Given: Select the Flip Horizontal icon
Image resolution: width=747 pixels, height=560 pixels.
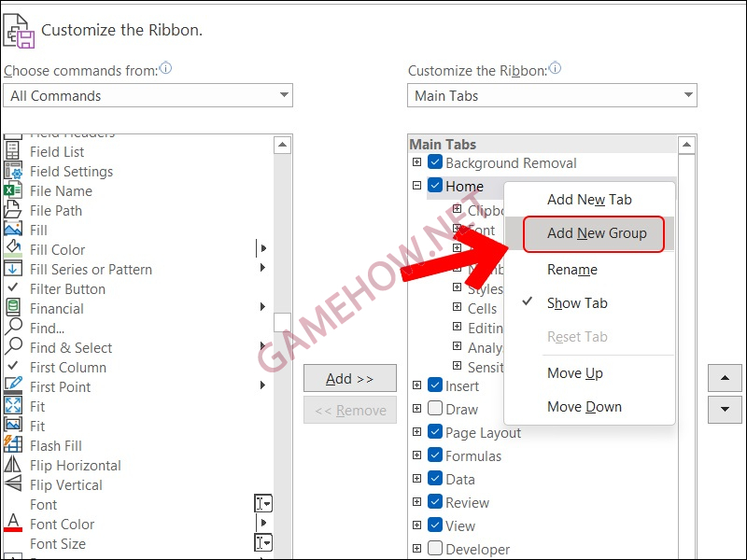Looking at the screenshot, I should [13, 465].
